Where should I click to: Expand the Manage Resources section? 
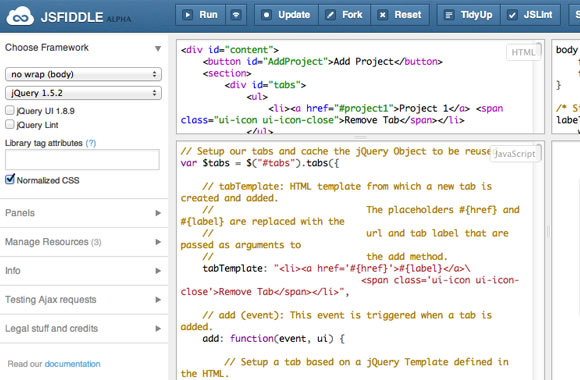[84, 242]
